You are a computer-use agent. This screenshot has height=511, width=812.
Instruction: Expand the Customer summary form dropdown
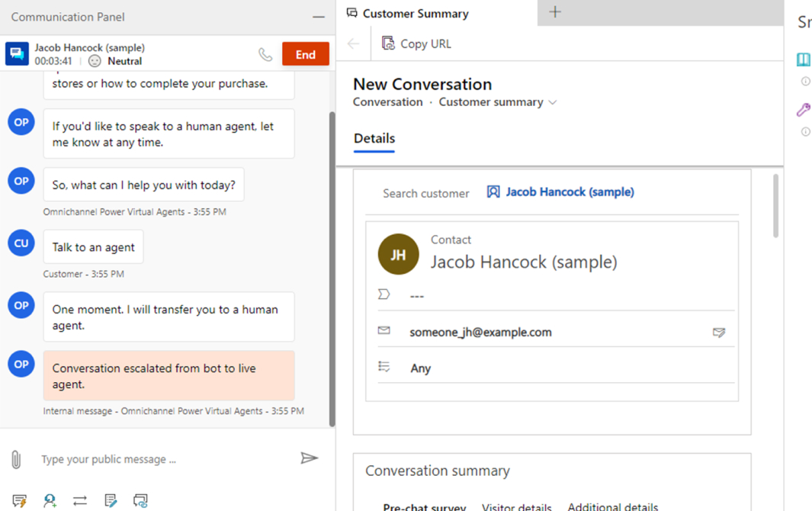pos(553,102)
